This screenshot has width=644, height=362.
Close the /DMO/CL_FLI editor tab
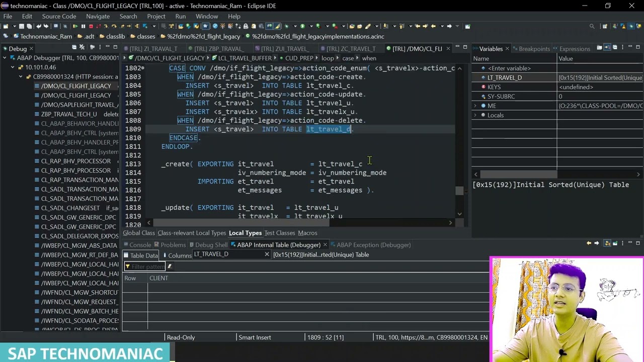click(447, 49)
